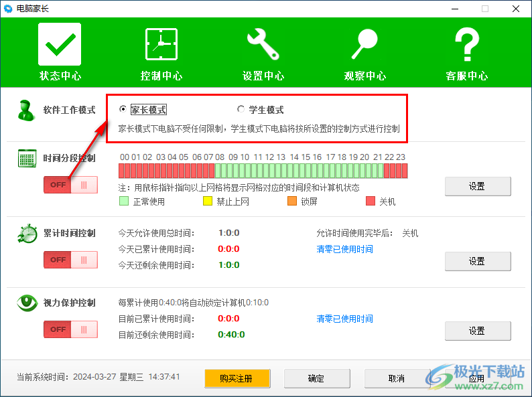The height and width of the screenshot is (397, 532).
Task: Select the 家长模式 radio button
Action: 123,110
